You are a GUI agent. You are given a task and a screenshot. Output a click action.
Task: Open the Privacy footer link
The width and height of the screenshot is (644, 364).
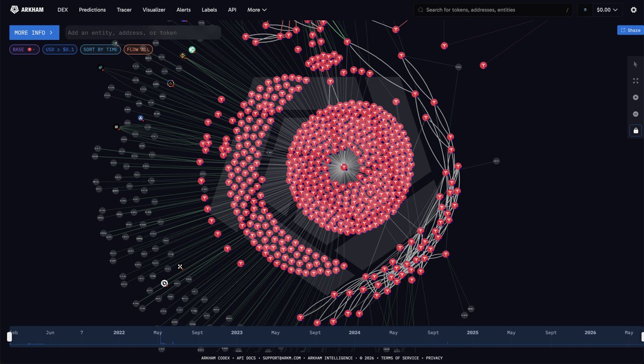click(x=434, y=358)
